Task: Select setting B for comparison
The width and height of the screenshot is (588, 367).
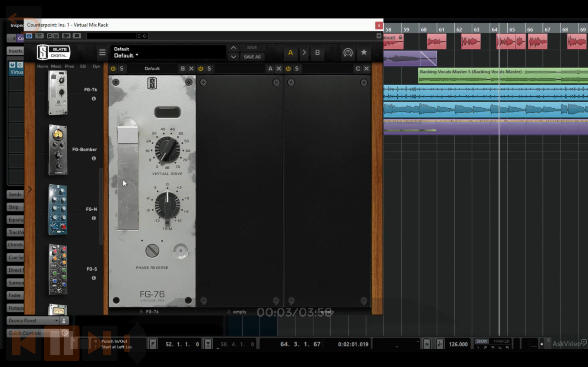Action: pyautogui.click(x=317, y=53)
